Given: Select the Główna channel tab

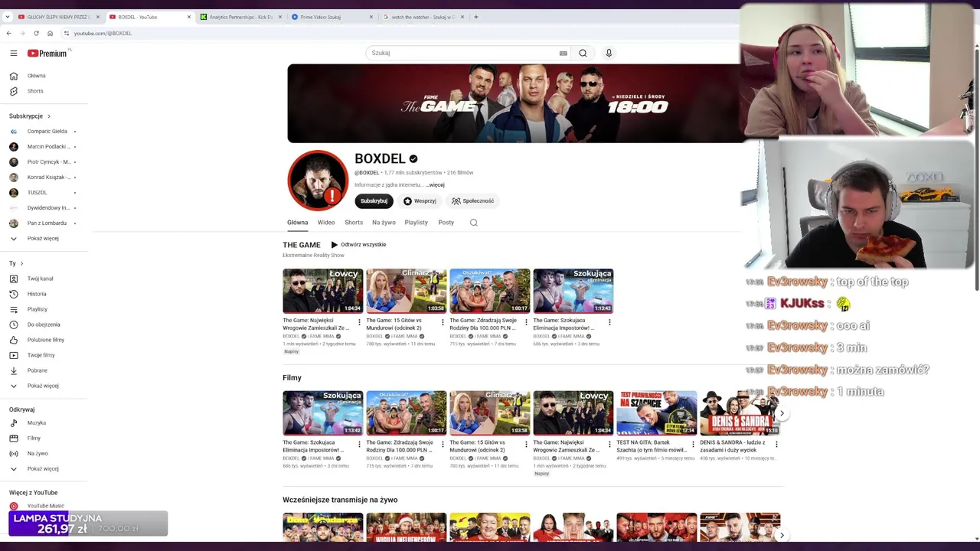Looking at the screenshot, I should [x=298, y=223].
